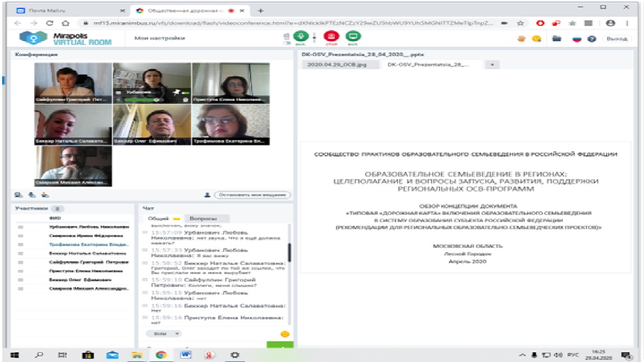
Task: Click the Выход button
Action: (617, 39)
